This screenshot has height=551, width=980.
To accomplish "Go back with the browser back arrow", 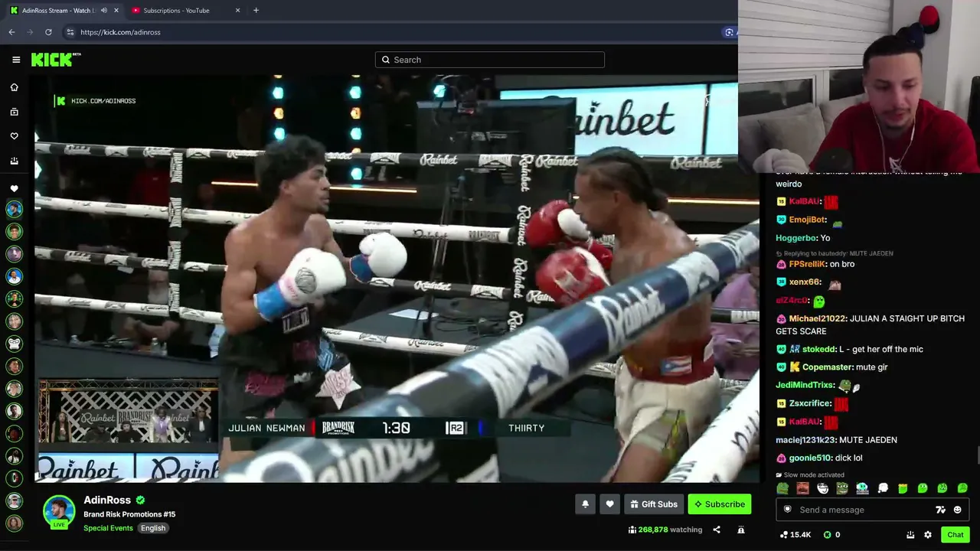I will (11, 32).
